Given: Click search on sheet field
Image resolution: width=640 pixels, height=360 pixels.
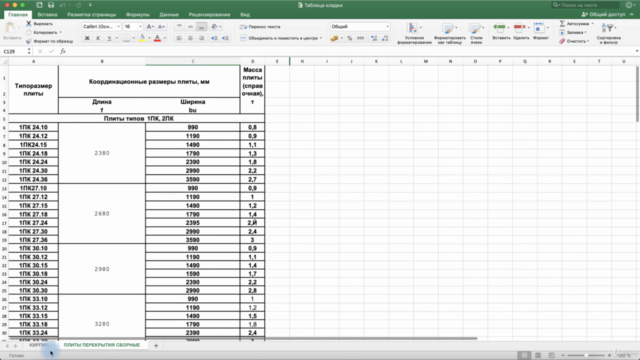Looking at the screenshot, I should click(x=585, y=5).
